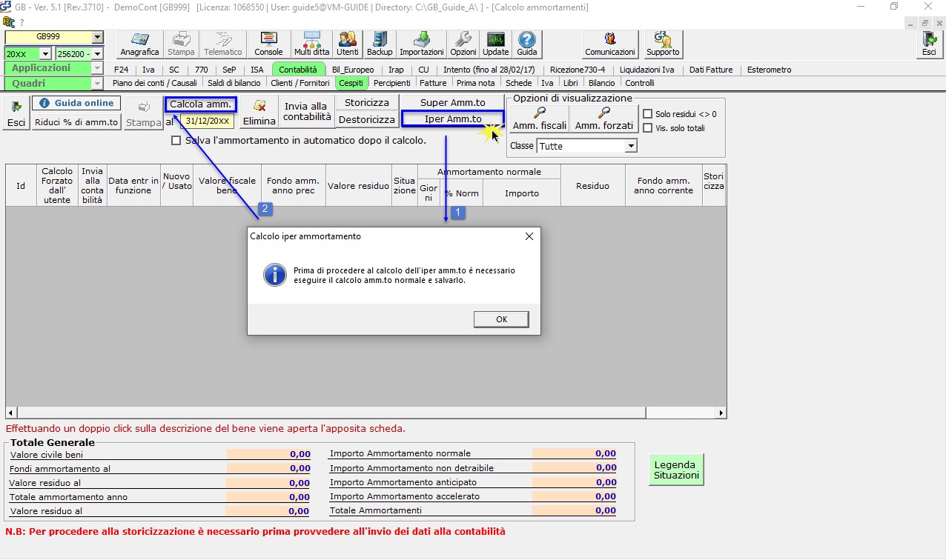The width and height of the screenshot is (946, 560).
Task: Launch the Backup tool icon
Action: click(x=380, y=44)
